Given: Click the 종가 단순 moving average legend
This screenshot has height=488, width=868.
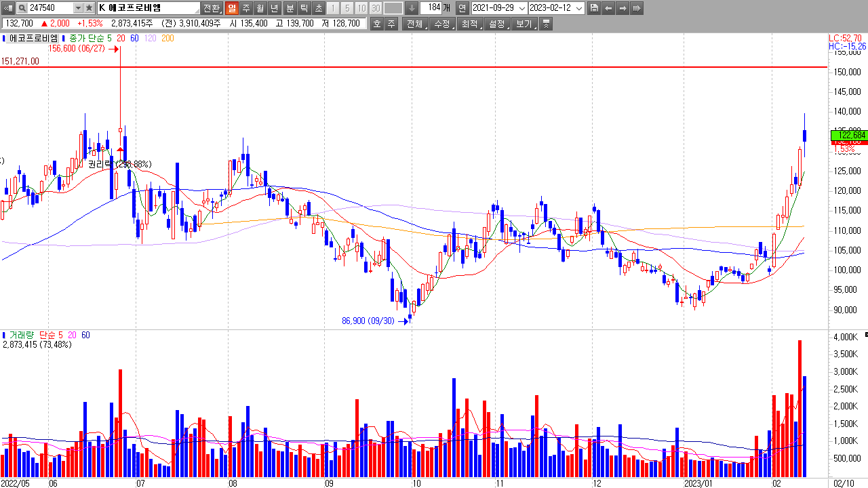Looking at the screenshot, I should tap(87, 39).
